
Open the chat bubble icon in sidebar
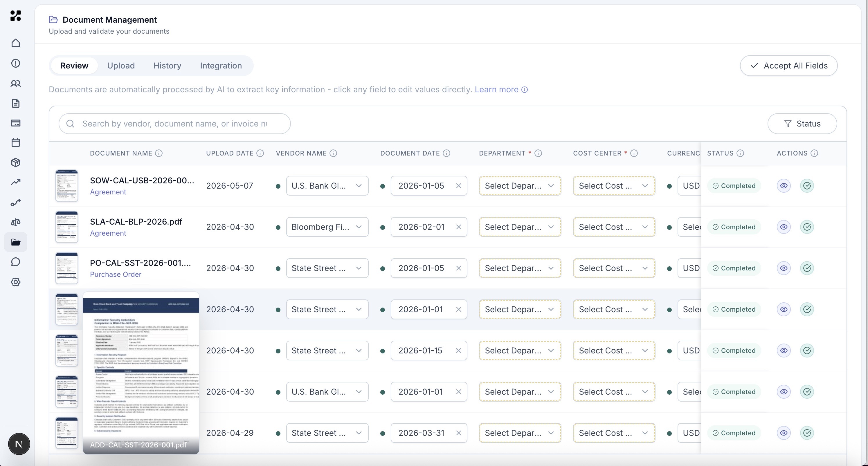(15, 262)
